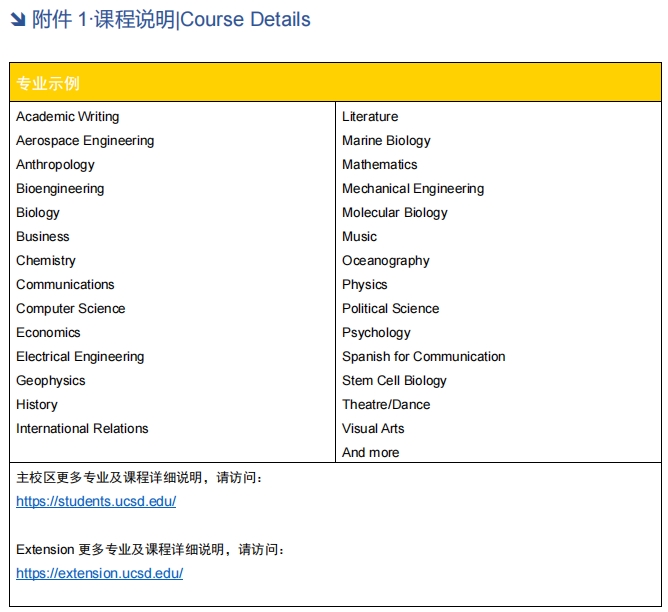668x612 pixels.
Task: Select the Mechanical Engineering entry
Action: [x=412, y=189]
